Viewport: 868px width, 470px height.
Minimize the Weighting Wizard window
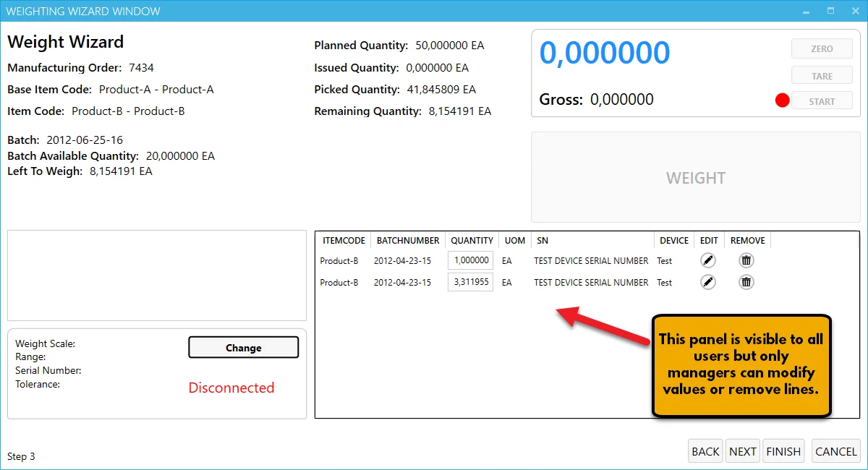pyautogui.click(x=807, y=11)
